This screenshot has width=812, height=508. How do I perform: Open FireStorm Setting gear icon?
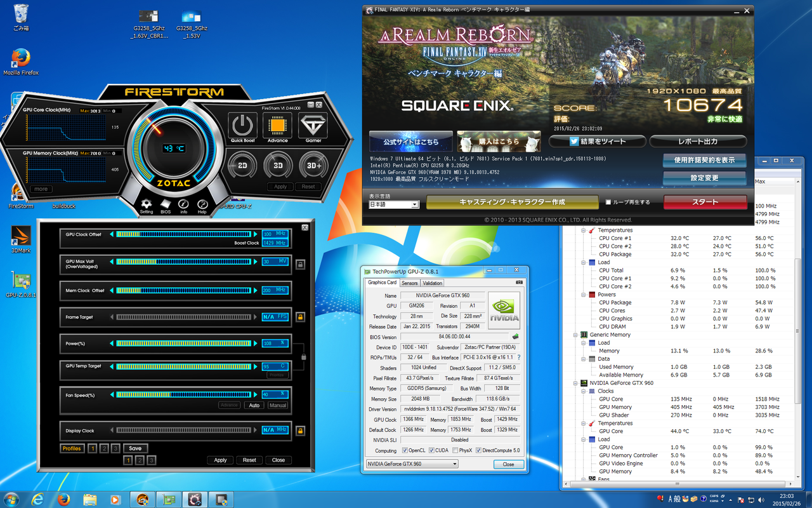147,204
